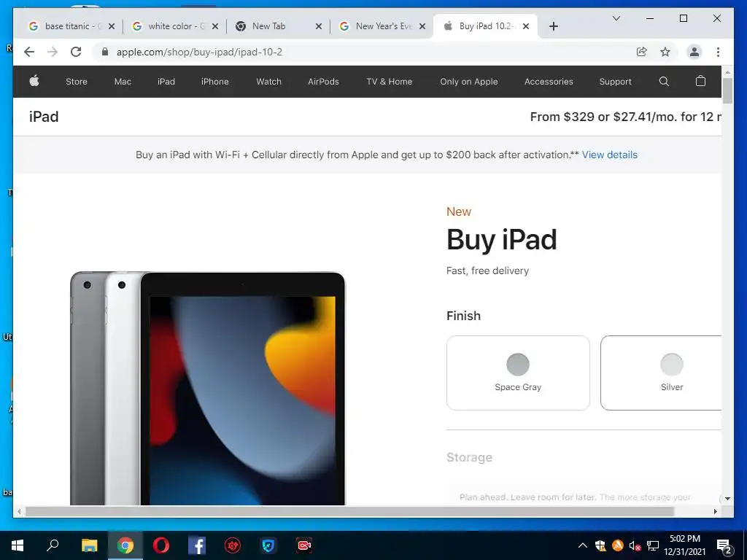Close the 'Buy iPad 10.2' tab
747x560 pixels.
pos(526,26)
